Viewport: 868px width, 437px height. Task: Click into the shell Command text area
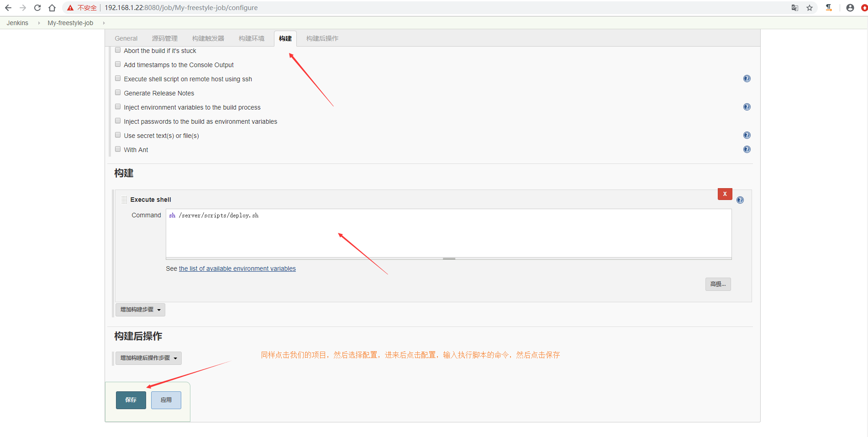(449, 233)
